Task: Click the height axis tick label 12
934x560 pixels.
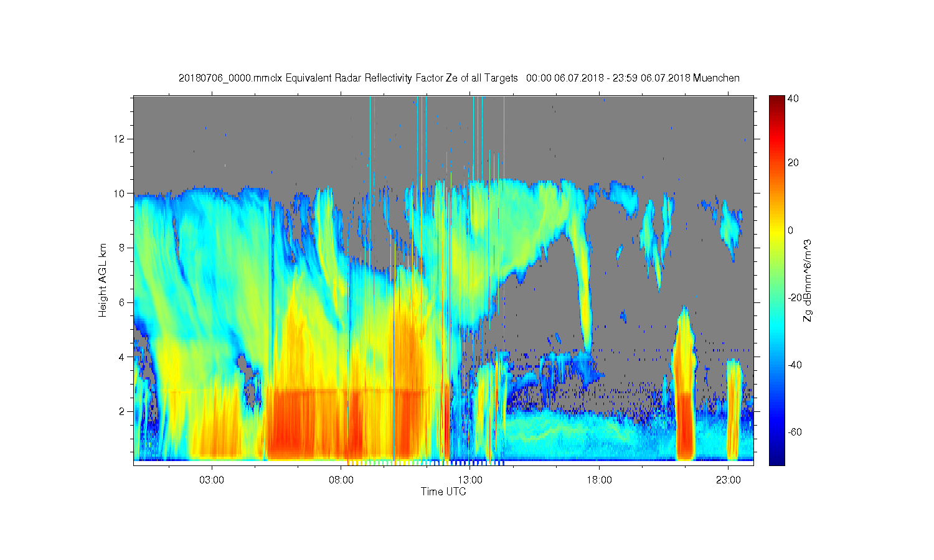Action: pos(120,138)
